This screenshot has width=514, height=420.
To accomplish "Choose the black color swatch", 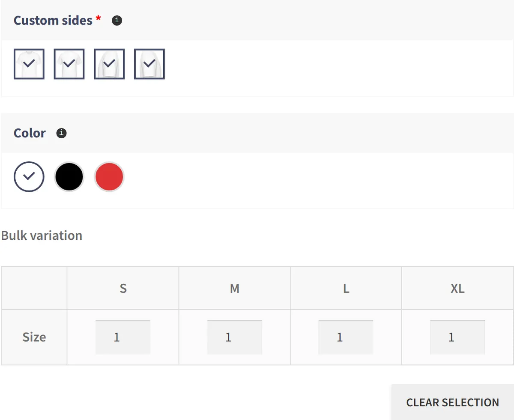I will (69, 176).
